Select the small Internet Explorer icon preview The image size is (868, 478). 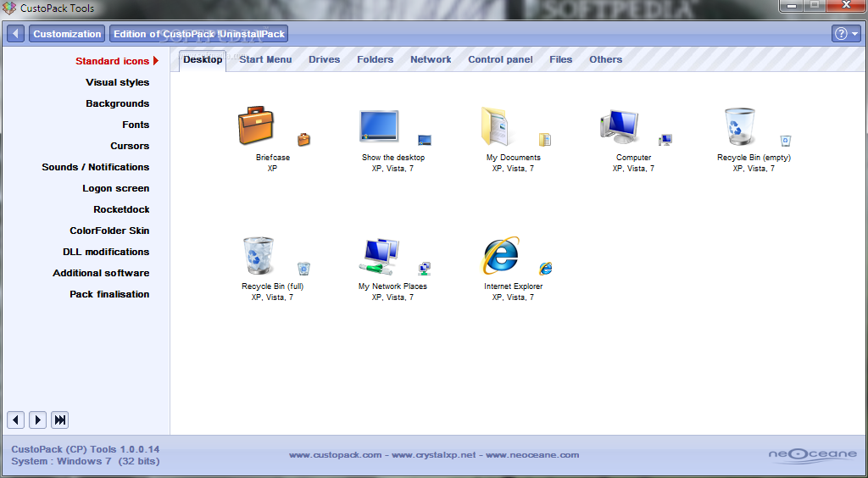coord(546,269)
